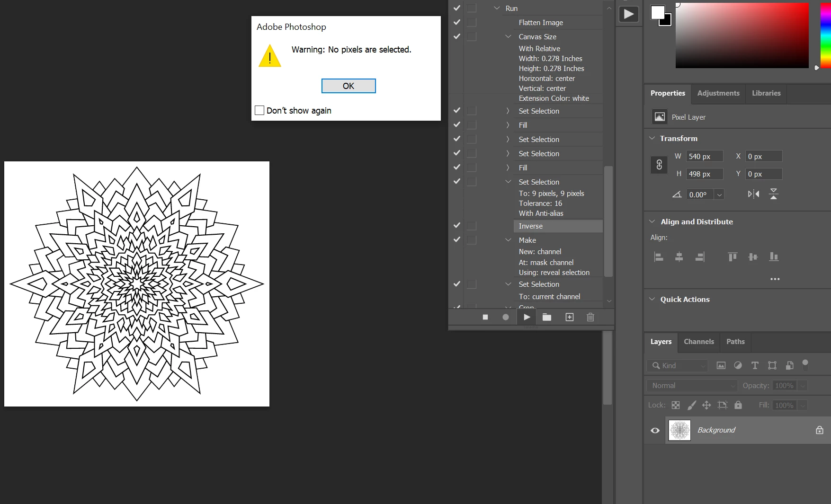Toggle the checkmark for Inverse step
This screenshot has width=831, height=504.
coord(457,226)
